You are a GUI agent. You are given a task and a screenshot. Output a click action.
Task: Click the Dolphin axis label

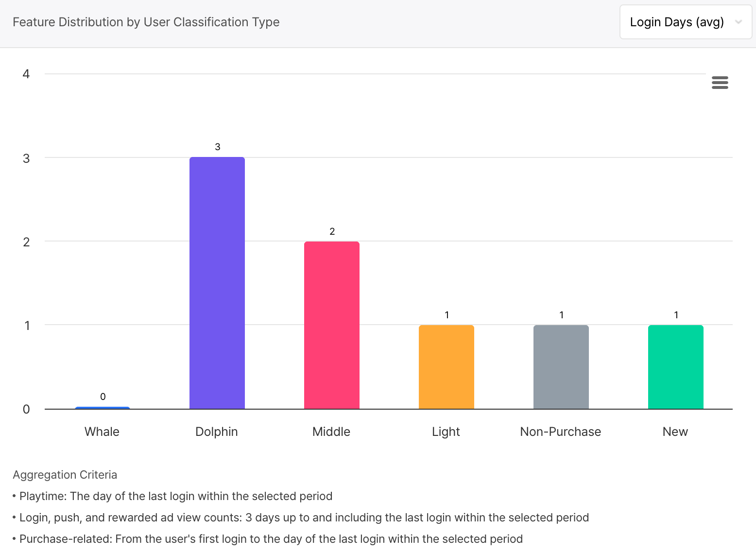pos(217,432)
